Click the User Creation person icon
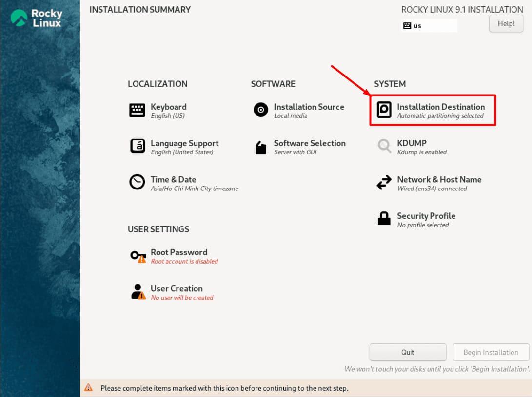 [138, 292]
